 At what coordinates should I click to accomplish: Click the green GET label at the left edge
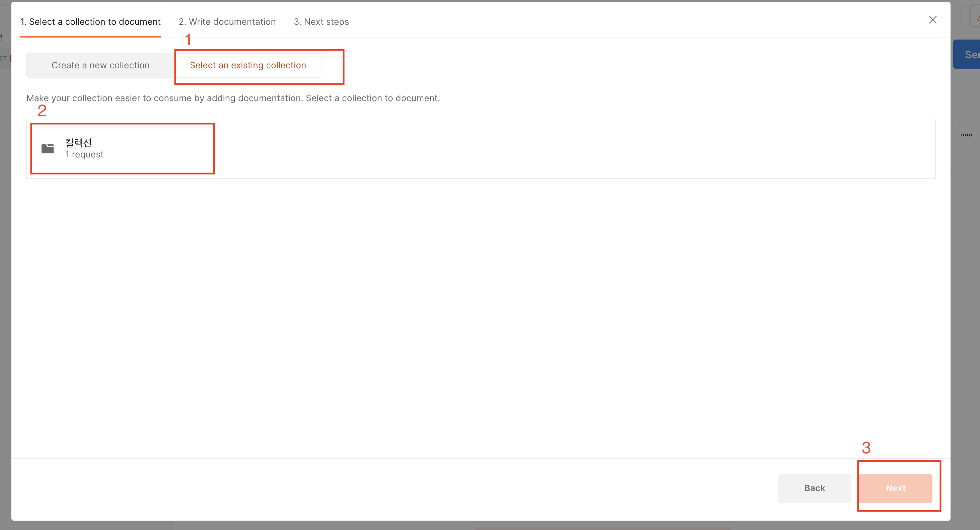pyautogui.click(x=3, y=58)
